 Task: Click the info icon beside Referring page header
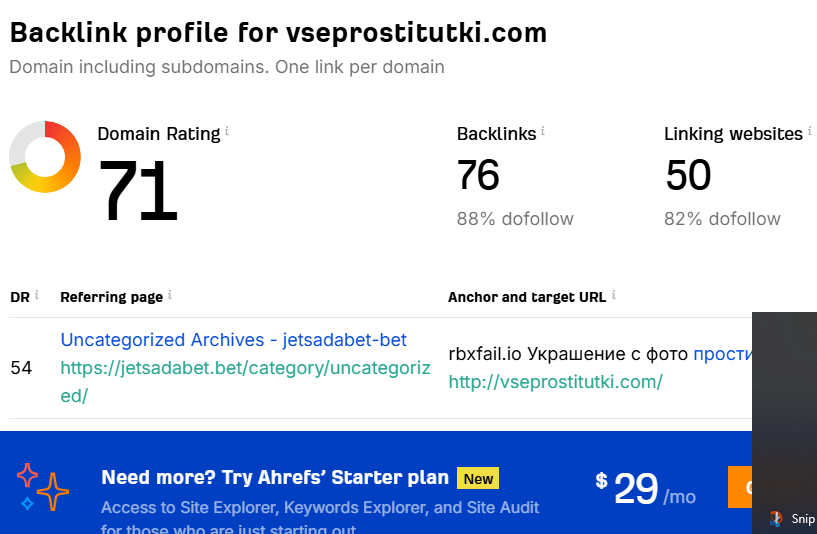pyautogui.click(x=170, y=294)
